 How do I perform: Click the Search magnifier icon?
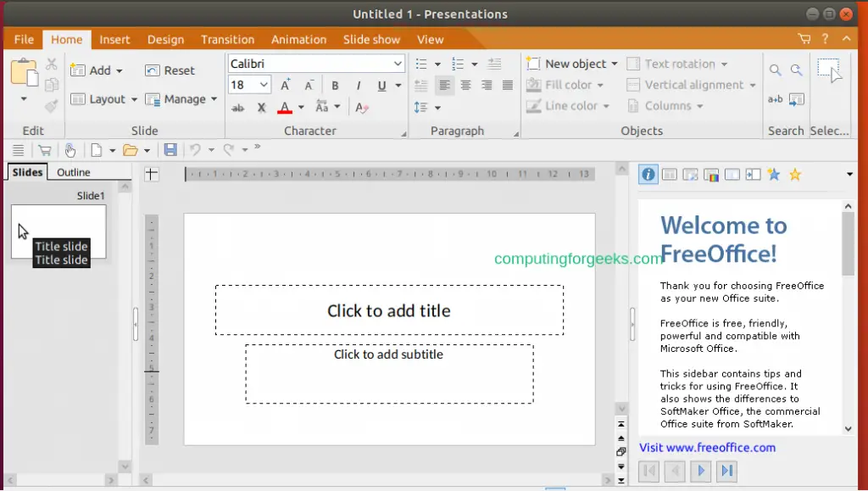(x=775, y=70)
